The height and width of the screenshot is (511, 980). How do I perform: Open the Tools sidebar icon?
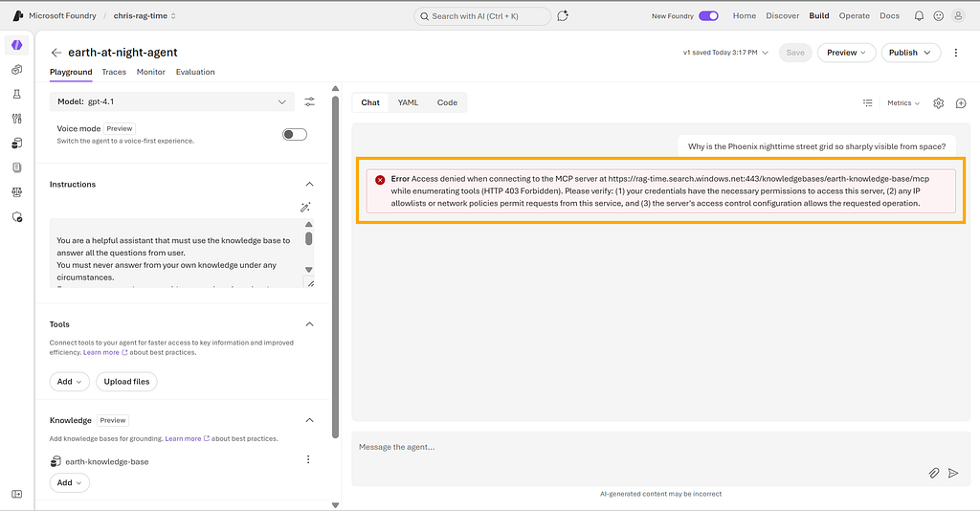pyautogui.click(x=17, y=118)
